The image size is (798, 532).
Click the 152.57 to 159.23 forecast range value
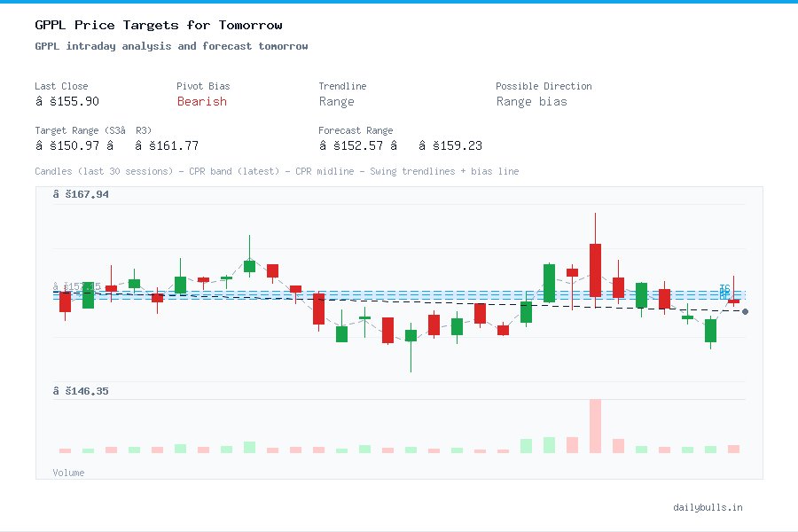point(400,145)
